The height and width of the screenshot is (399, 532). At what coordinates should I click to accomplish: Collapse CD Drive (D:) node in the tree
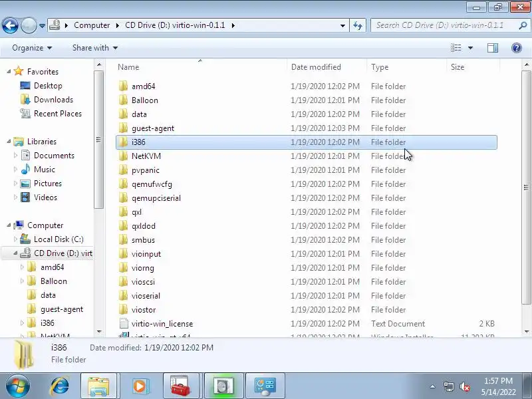[15, 253]
